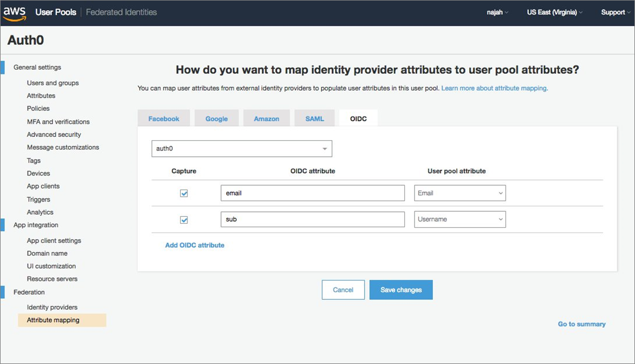Screen dimensions: 635x364
Task: Click Save changes
Action: pos(401,290)
